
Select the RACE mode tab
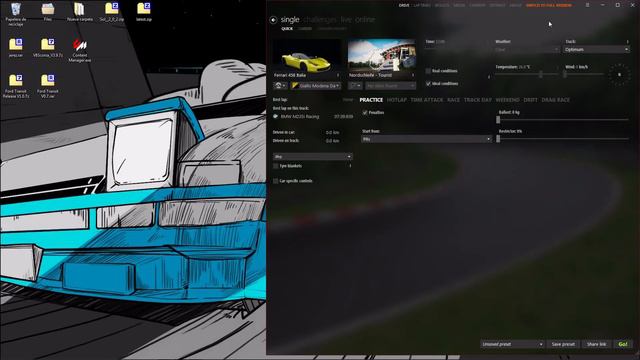453,100
